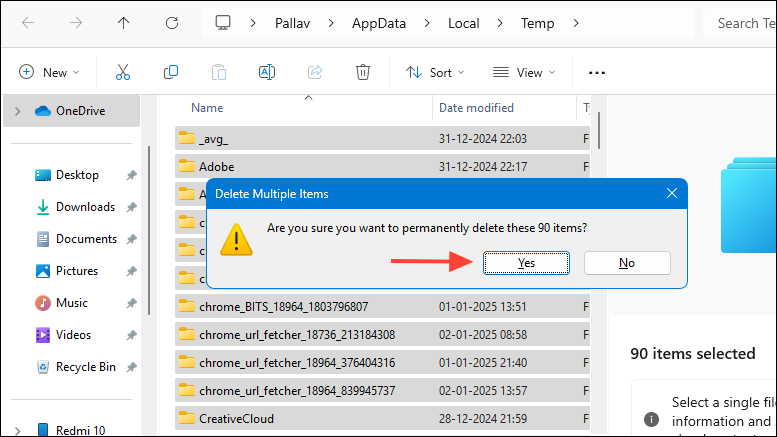Click the Delete trash icon

click(x=363, y=72)
